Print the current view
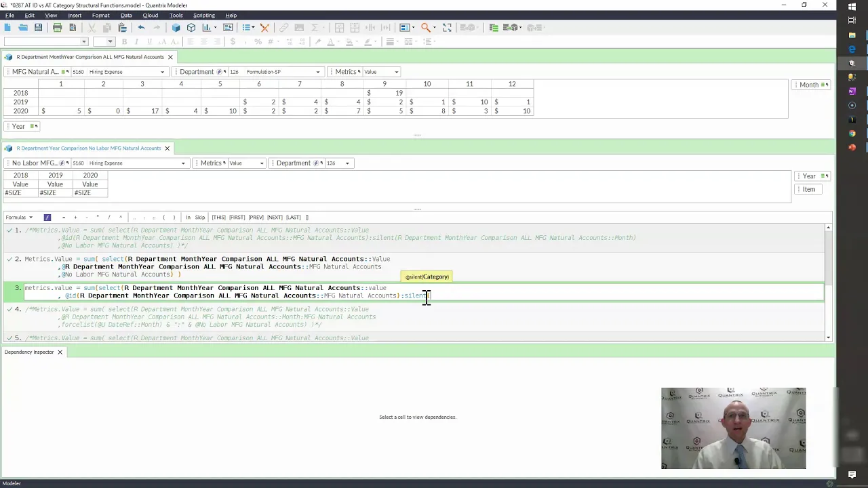 (x=57, y=28)
